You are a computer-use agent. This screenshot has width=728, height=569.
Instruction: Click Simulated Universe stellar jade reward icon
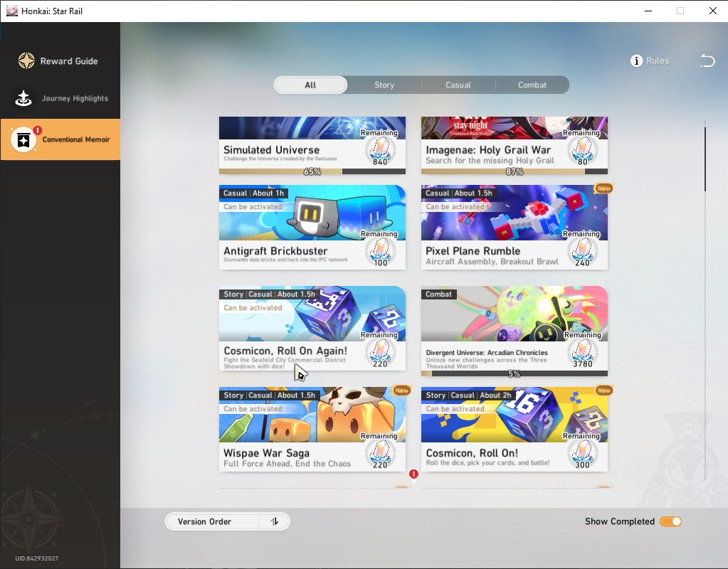point(380,149)
